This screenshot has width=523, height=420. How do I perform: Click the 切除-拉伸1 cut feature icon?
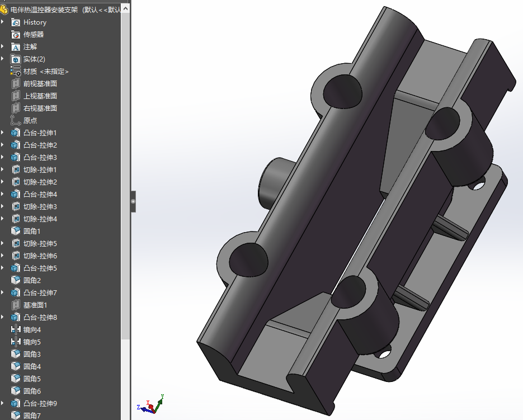coord(15,170)
